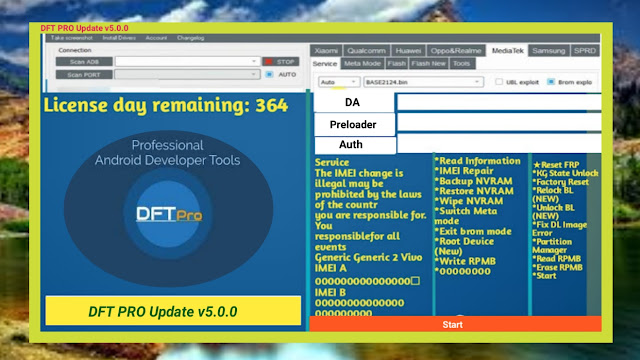This screenshot has width=640, height=360.
Task: Select the Factory Reset option
Action: [x=560, y=182]
